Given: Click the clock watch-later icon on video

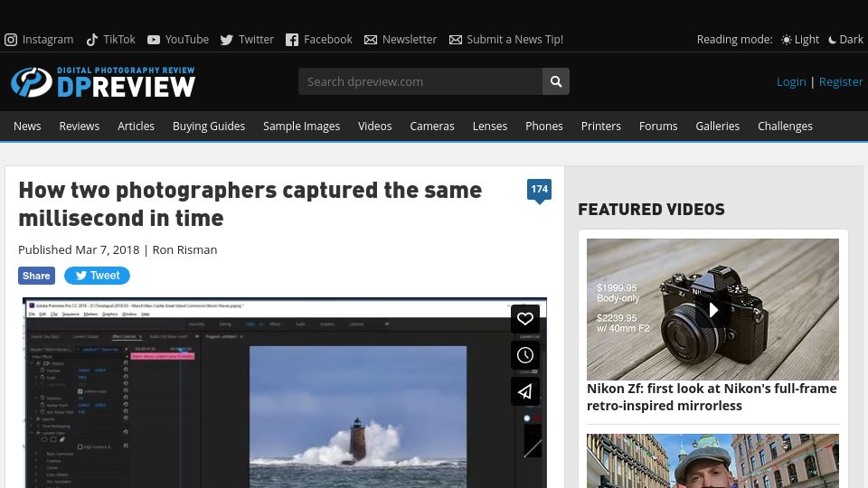Looking at the screenshot, I should tap(524, 355).
